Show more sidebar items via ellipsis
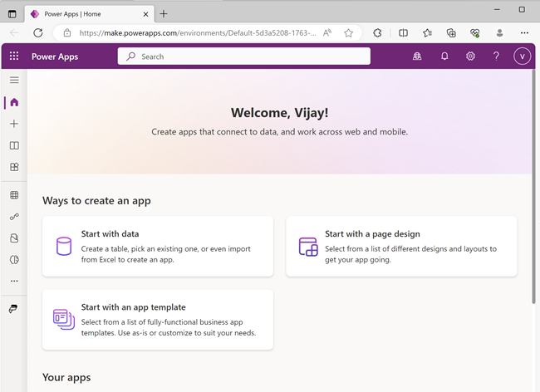Image resolution: width=540 pixels, height=392 pixels. [x=14, y=282]
